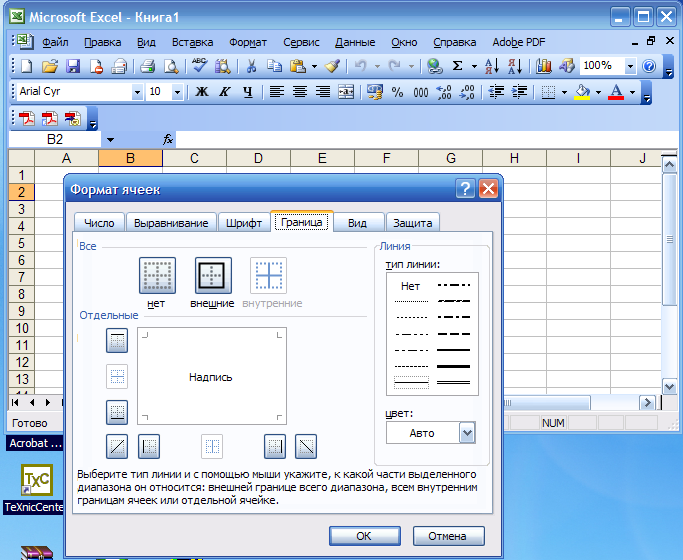The height and width of the screenshot is (560, 683).
Task: Toggle Underline (Ч) formatting
Action: [248, 92]
